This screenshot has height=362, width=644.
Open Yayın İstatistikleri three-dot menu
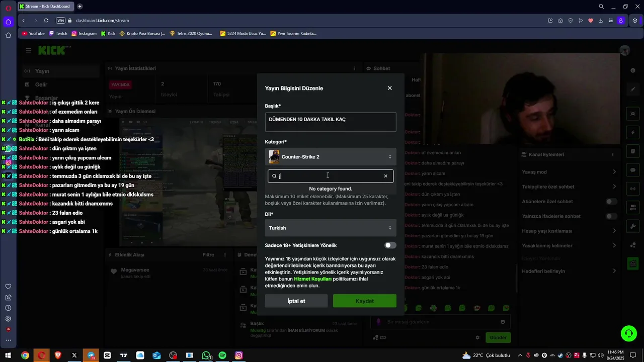coord(354,68)
